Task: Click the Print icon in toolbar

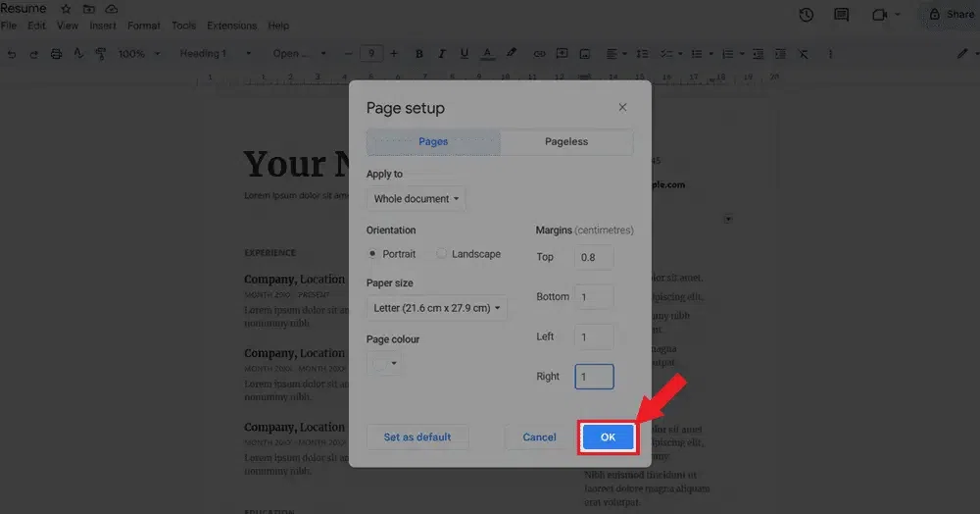Action: 56,54
